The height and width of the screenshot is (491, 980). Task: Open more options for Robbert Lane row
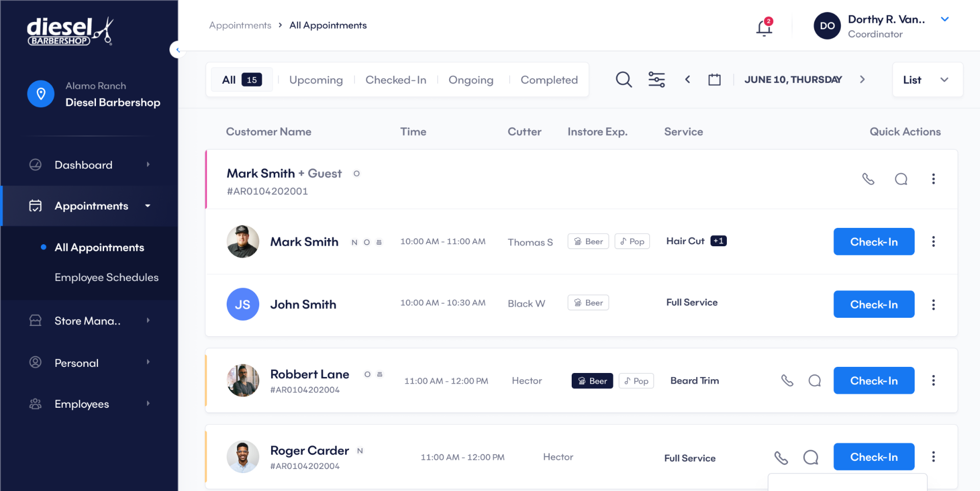934,381
